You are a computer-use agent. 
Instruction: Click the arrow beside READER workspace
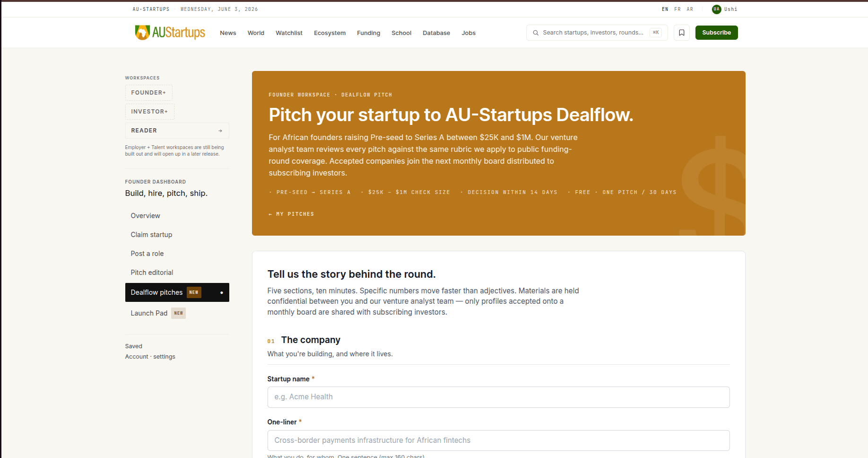[220, 131]
